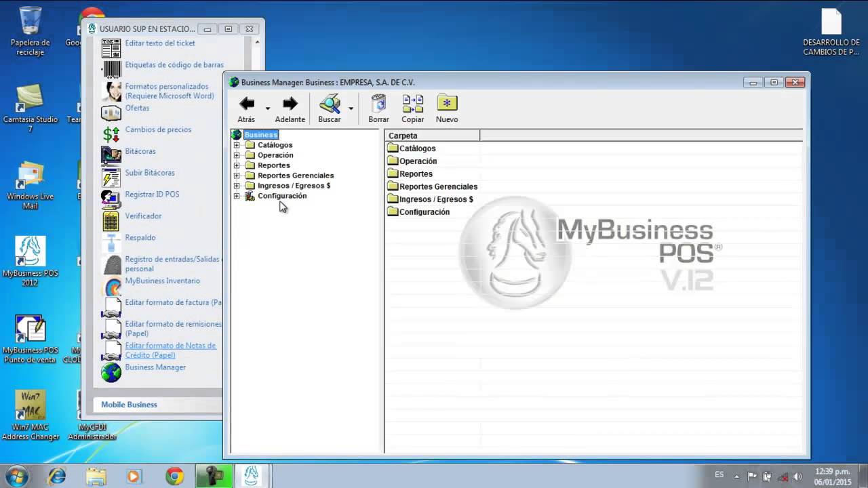Open MyBusiness POS Punto de venta shortcut
This screenshot has width=868, height=488.
coord(30,340)
